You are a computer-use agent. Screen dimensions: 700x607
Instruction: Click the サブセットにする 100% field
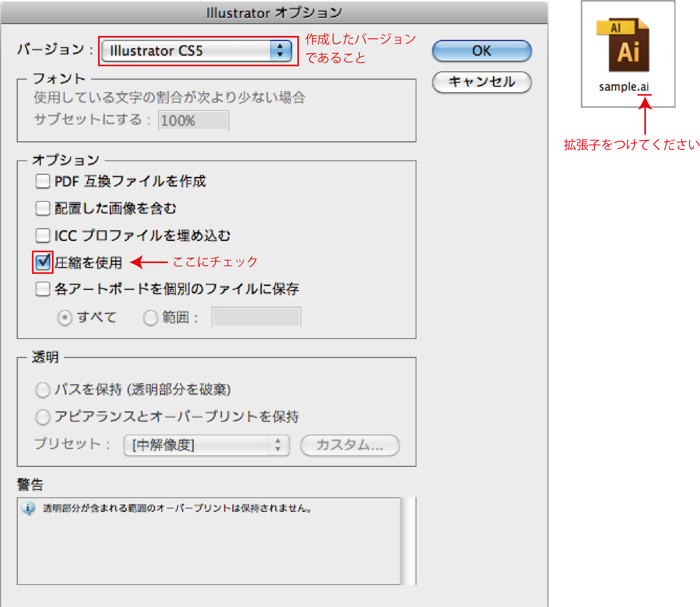(193, 120)
